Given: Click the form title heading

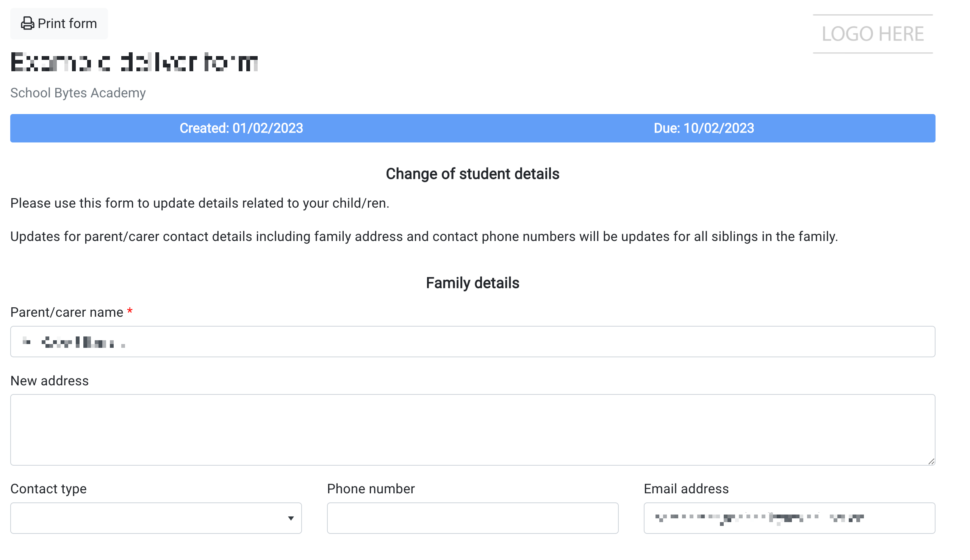Looking at the screenshot, I should pyautogui.click(x=134, y=61).
